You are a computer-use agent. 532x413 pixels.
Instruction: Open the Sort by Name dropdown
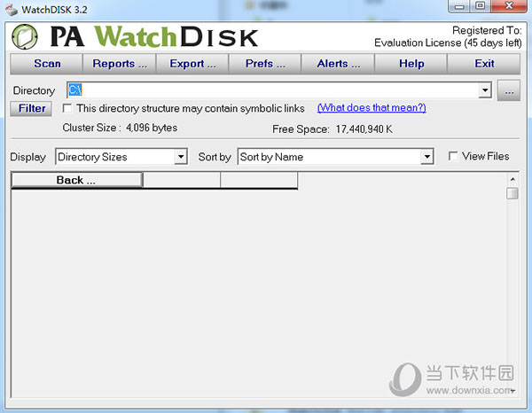tap(426, 157)
